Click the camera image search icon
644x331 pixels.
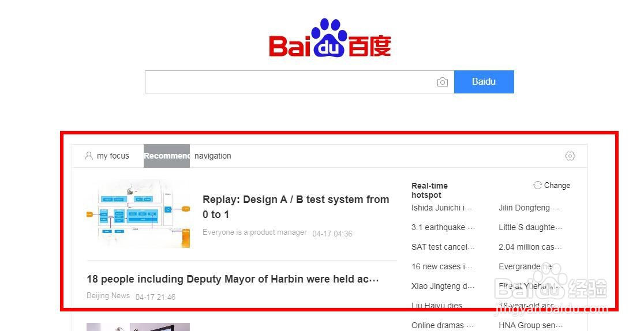(443, 82)
